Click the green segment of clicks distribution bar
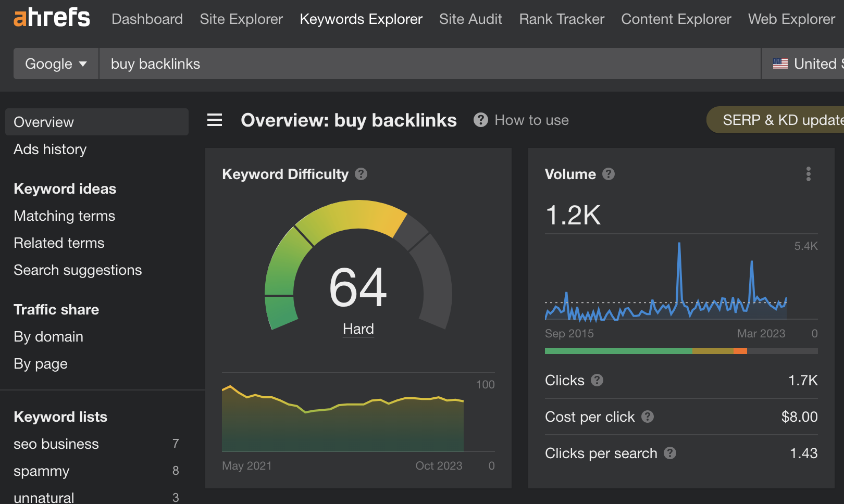 pyautogui.click(x=618, y=351)
